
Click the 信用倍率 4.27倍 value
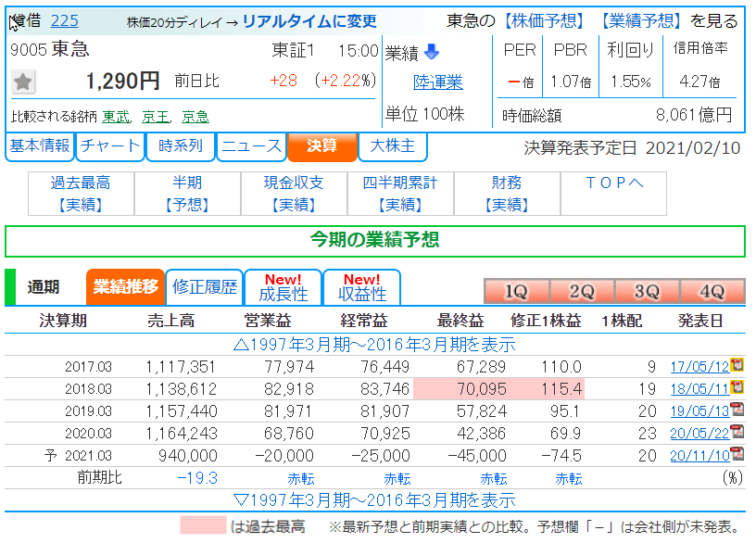[x=699, y=82]
